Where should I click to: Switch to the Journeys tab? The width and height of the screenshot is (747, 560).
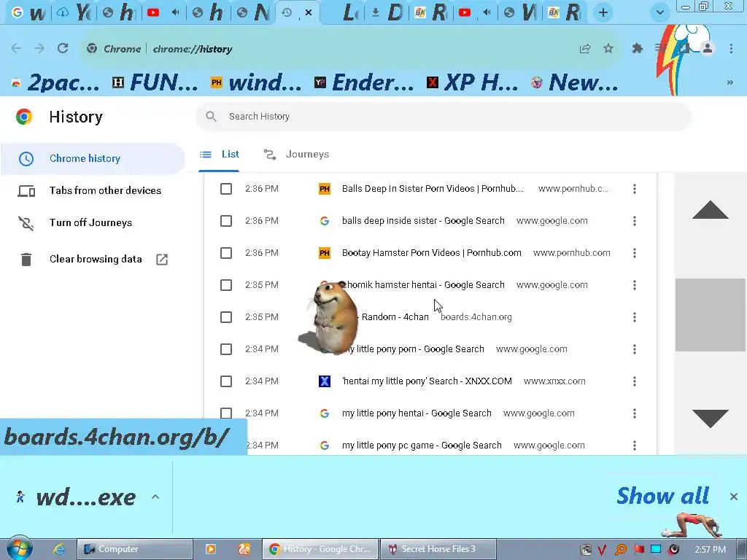coord(296,155)
